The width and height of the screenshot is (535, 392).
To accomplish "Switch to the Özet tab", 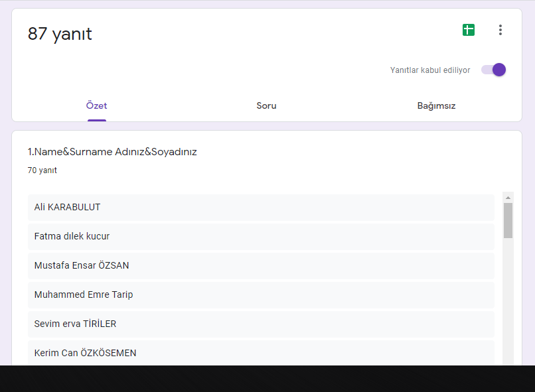I will tap(96, 106).
